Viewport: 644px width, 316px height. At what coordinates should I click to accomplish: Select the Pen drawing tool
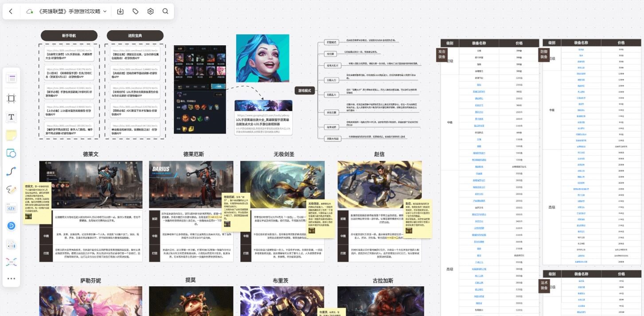(x=12, y=190)
